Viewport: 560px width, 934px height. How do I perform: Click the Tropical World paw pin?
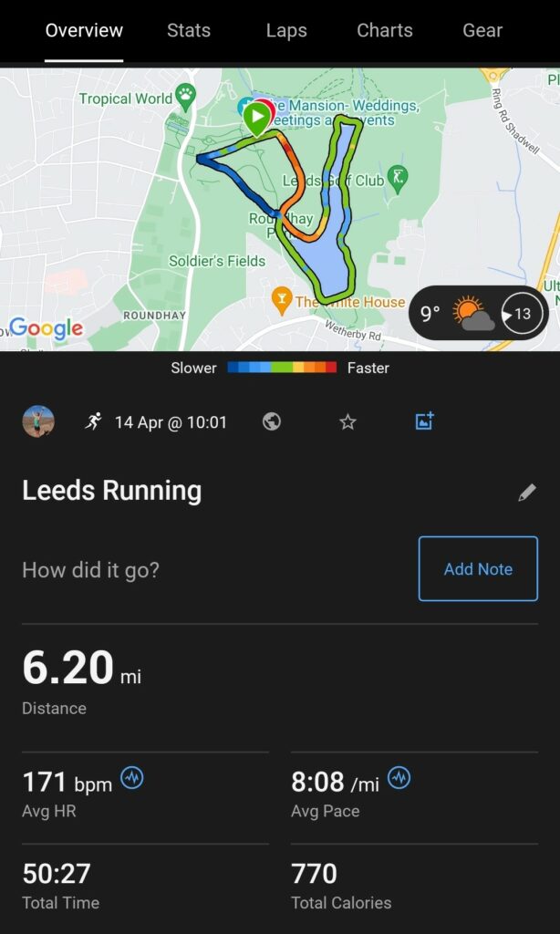(186, 92)
